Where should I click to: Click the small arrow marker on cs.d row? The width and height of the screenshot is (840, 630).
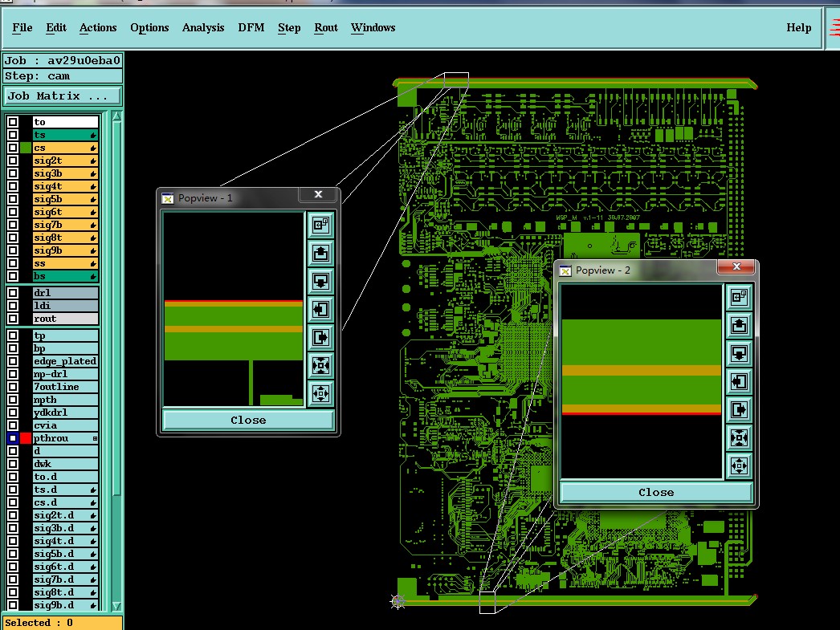(93, 502)
